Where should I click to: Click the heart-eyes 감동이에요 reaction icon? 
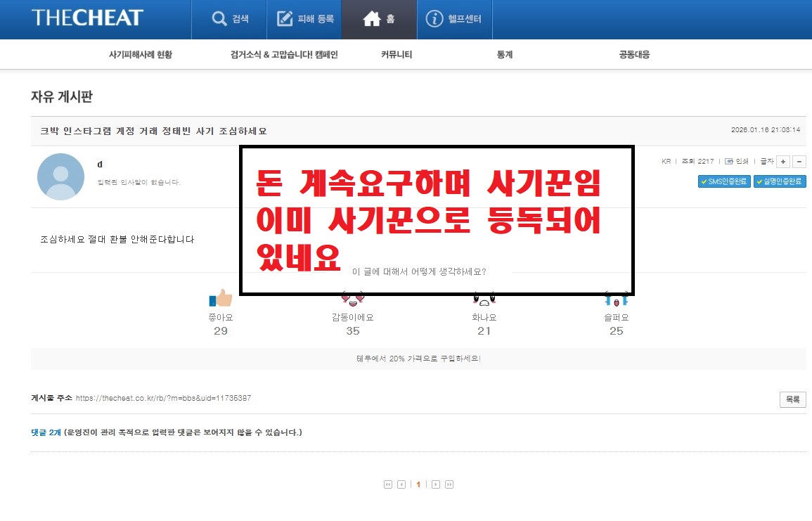(352, 299)
